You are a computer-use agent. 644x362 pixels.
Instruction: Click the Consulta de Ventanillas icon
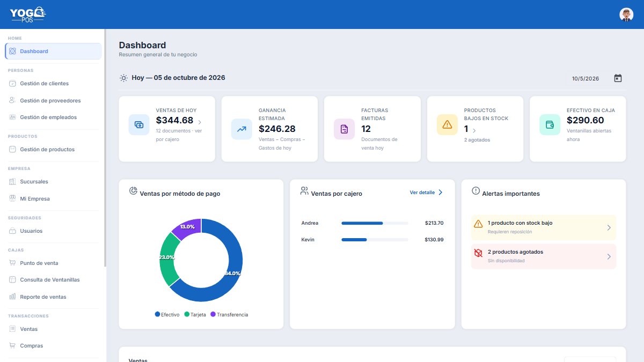[12, 280]
